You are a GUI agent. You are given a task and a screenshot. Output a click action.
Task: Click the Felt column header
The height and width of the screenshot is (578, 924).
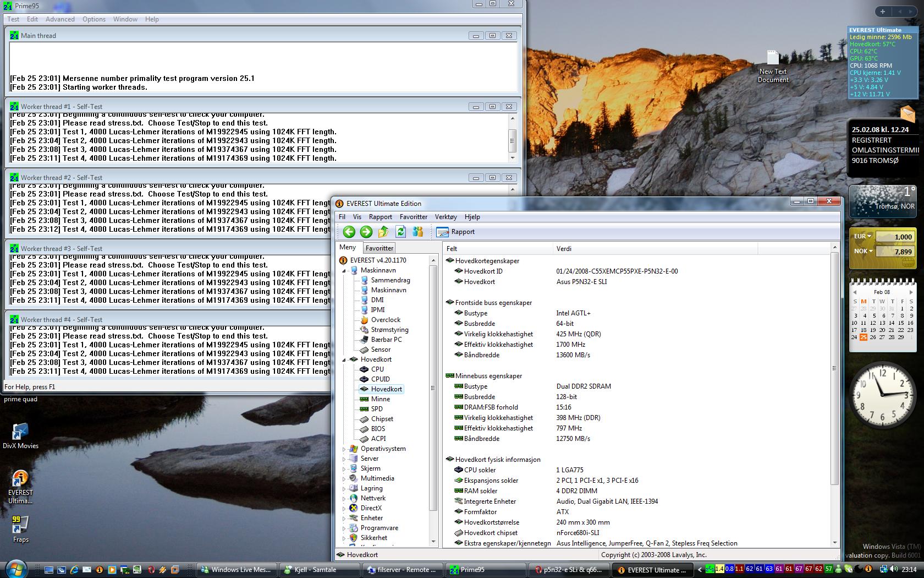tap(498, 249)
